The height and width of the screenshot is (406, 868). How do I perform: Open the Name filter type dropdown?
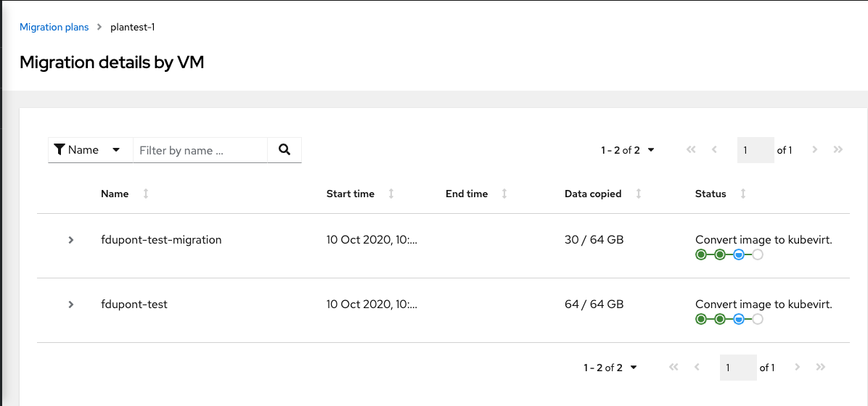tap(90, 150)
